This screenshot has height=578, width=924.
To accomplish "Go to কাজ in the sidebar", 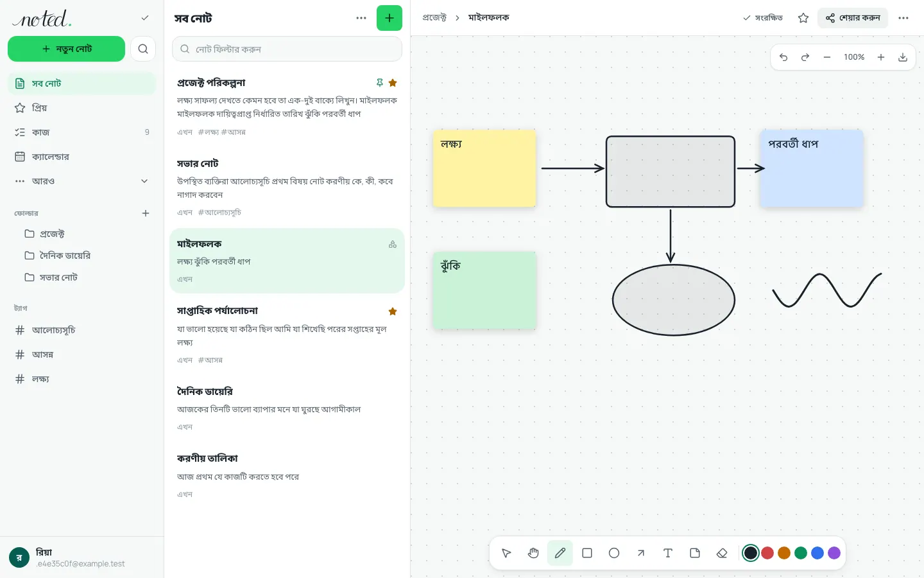I will tap(81, 132).
